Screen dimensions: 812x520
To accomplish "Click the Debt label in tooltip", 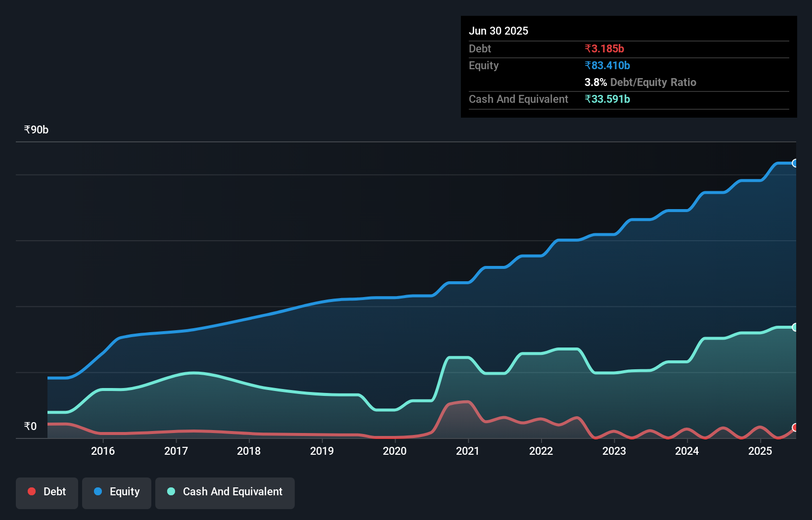I will pos(480,48).
